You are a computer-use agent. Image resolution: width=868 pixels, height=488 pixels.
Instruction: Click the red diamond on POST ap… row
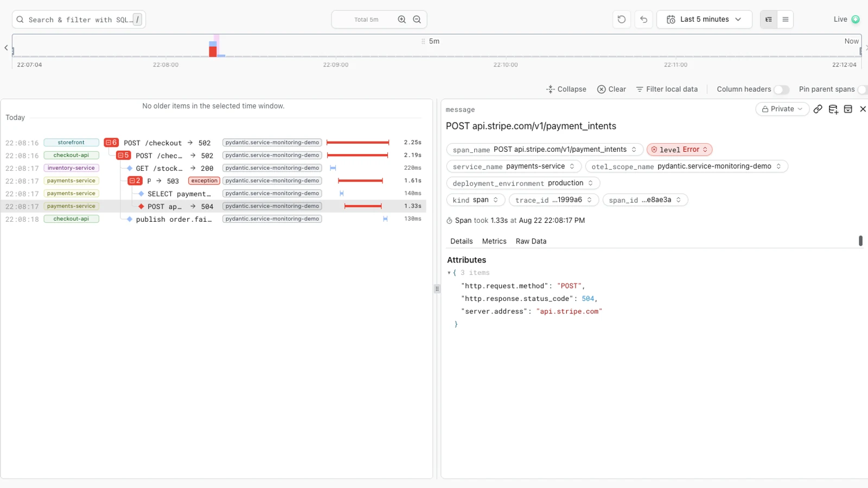[141, 207]
